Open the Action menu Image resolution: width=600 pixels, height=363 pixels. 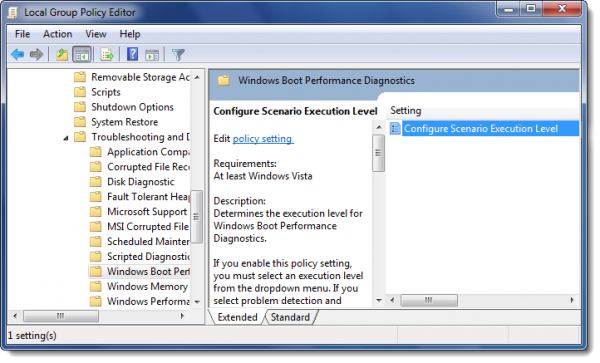point(58,34)
